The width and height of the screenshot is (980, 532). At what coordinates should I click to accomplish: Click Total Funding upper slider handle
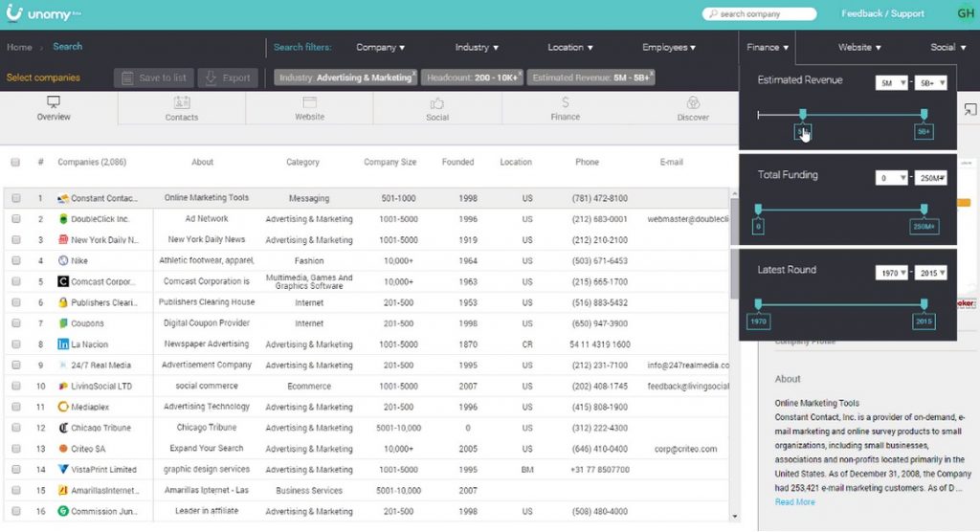(x=924, y=209)
